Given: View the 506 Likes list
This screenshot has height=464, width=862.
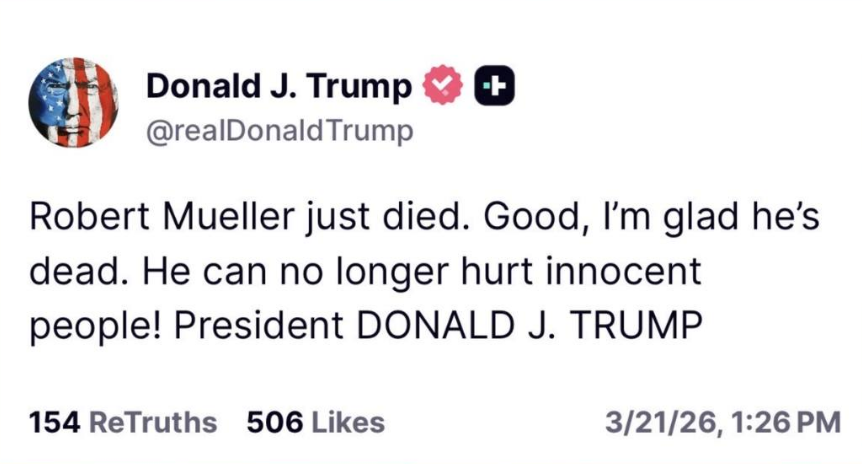Looking at the screenshot, I should coord(315,422).
